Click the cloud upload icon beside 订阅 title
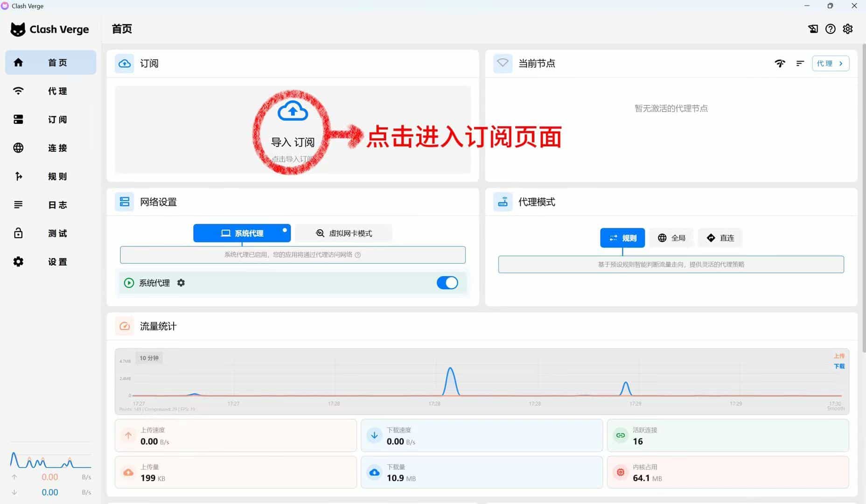The width and height of the screenshot is (866, 504). pos(125,63)
